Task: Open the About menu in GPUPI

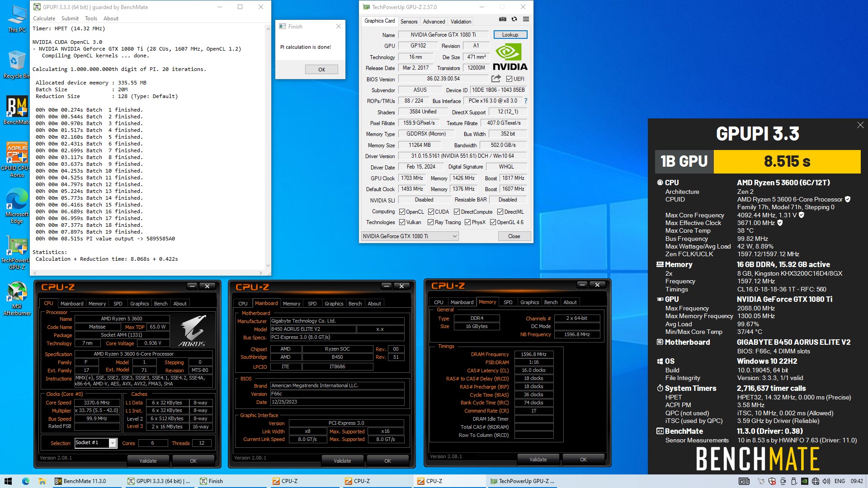Action: point(111,19)
